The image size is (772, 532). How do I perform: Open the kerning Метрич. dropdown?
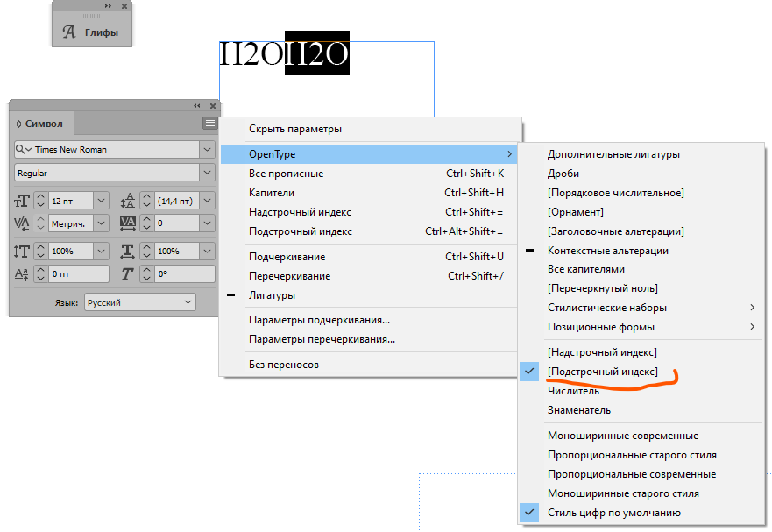click(101, 223)
